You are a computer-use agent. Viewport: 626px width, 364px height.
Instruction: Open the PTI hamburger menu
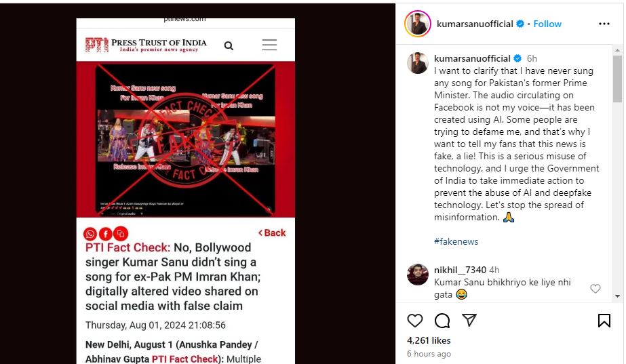tap(269, 45)
